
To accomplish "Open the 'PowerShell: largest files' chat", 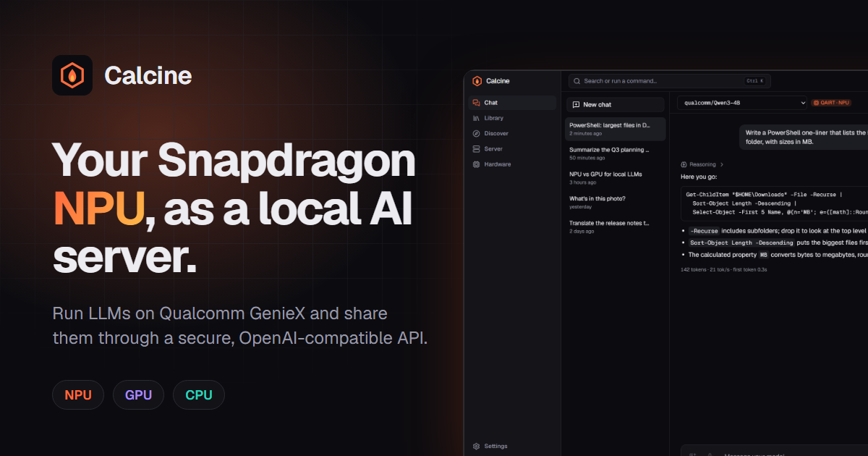I will (615, 129).
